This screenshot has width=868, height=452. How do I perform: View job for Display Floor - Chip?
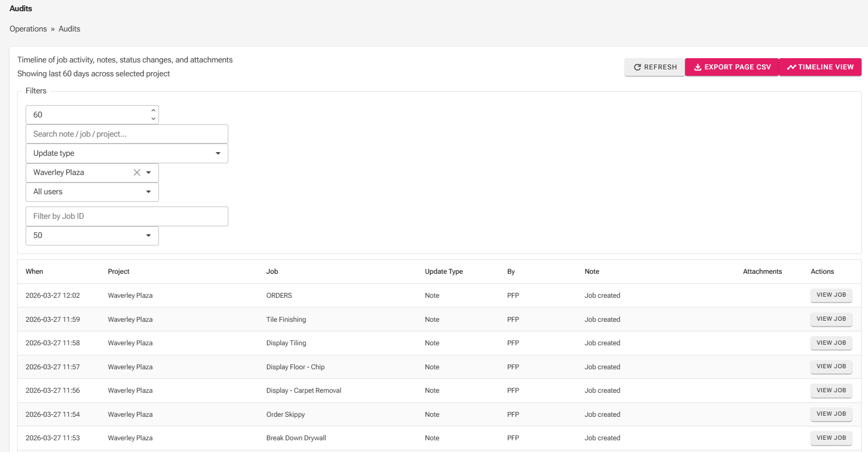831,367
